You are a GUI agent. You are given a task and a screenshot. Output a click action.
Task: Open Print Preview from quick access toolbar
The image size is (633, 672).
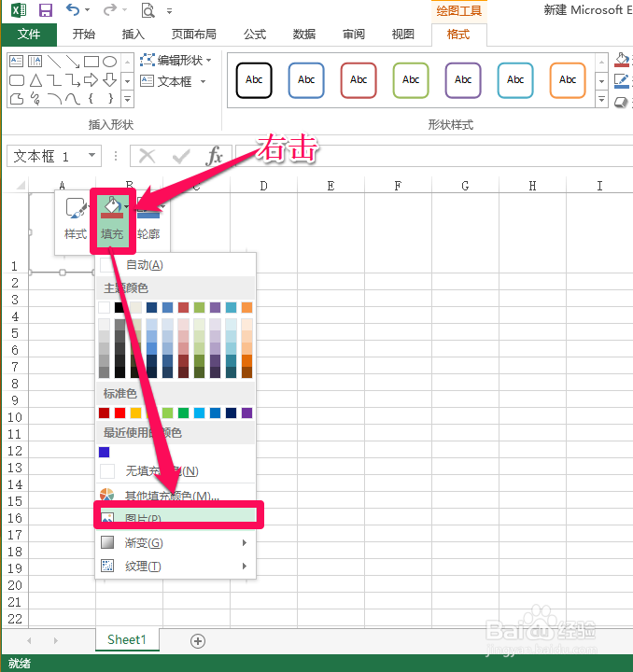(148, 10)
